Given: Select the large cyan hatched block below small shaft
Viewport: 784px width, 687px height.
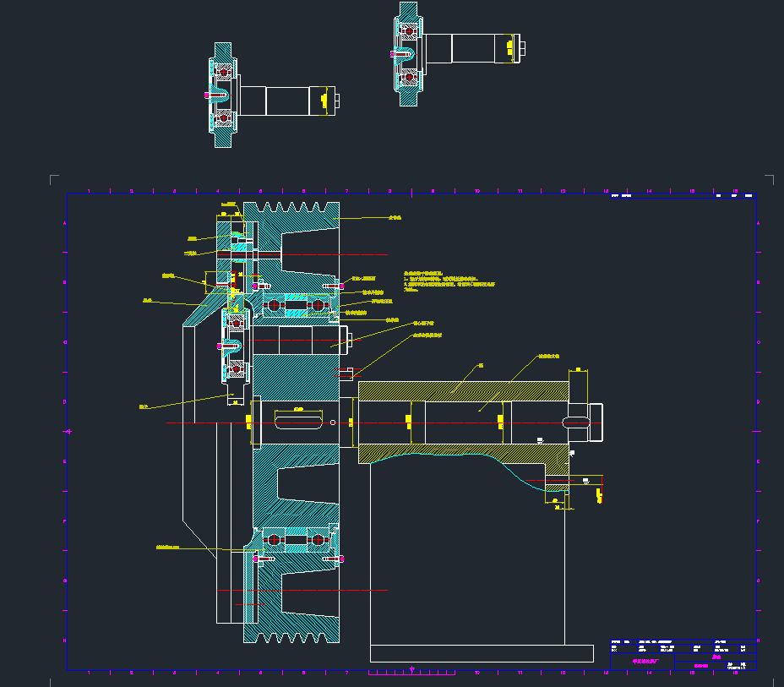Looking at the screenshot, I should (x=296, y=378).
